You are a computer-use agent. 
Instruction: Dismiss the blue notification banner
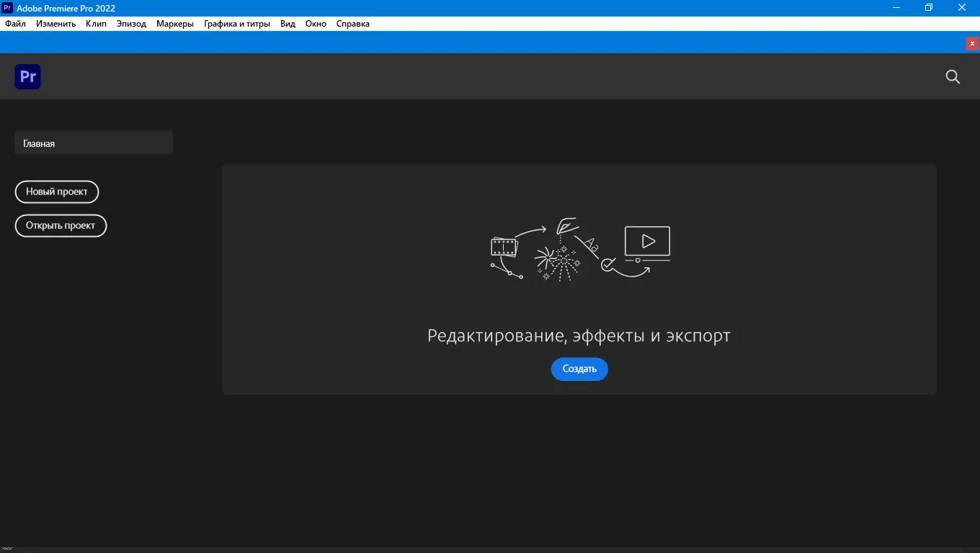pyautogui.click(x=971, y=43)
